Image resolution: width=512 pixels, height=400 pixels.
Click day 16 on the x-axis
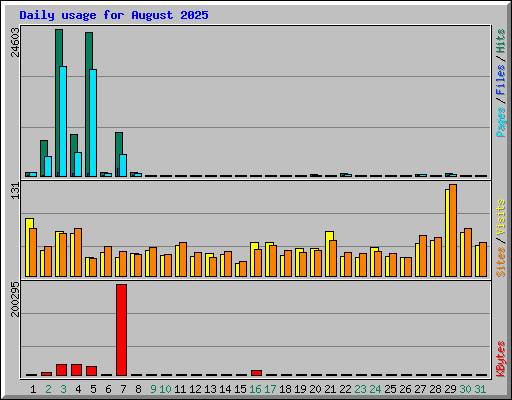[x=255, y=389]
